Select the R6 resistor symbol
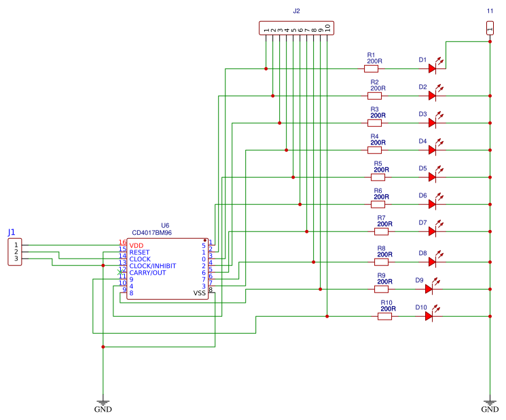The image size is (506, 420). (378, 204)
